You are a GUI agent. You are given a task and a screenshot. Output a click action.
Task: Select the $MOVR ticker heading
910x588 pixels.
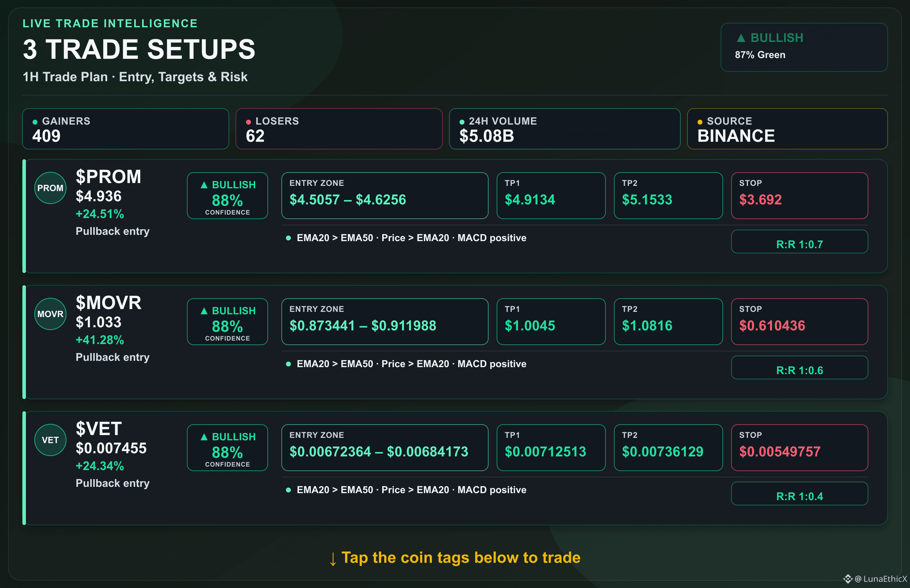coord(108,302)
